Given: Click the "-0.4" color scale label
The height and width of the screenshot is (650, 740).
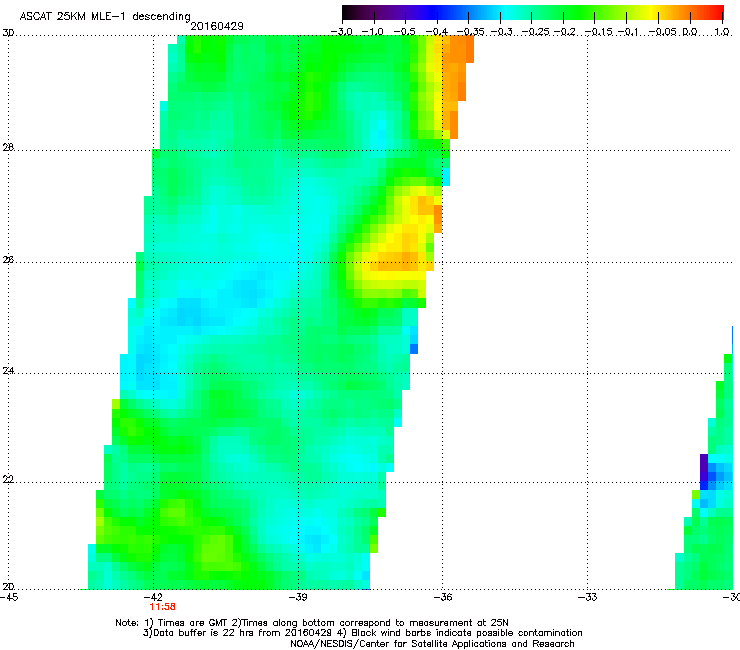Looking at the screenshot, I should (437, 32).
